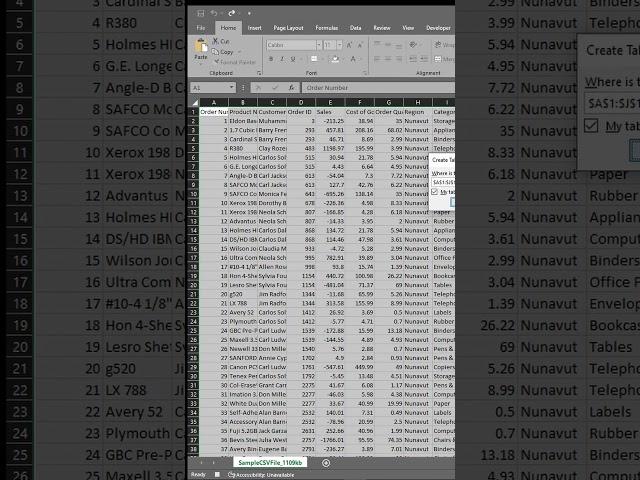Click the Redo arrow icon

pos(231,13)
